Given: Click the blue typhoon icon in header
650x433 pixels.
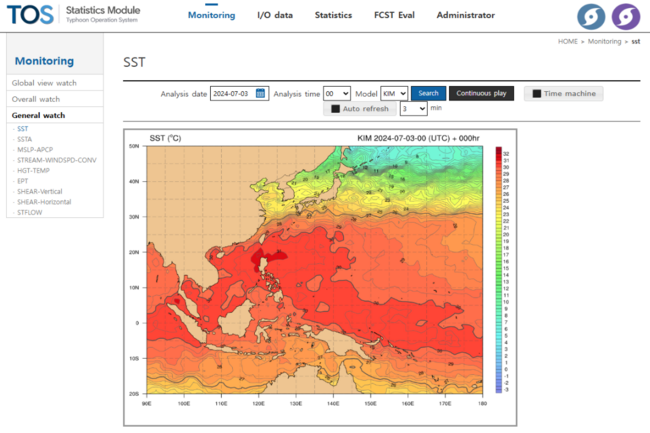Looking at the screenshot, I should [x=591, y=17].
